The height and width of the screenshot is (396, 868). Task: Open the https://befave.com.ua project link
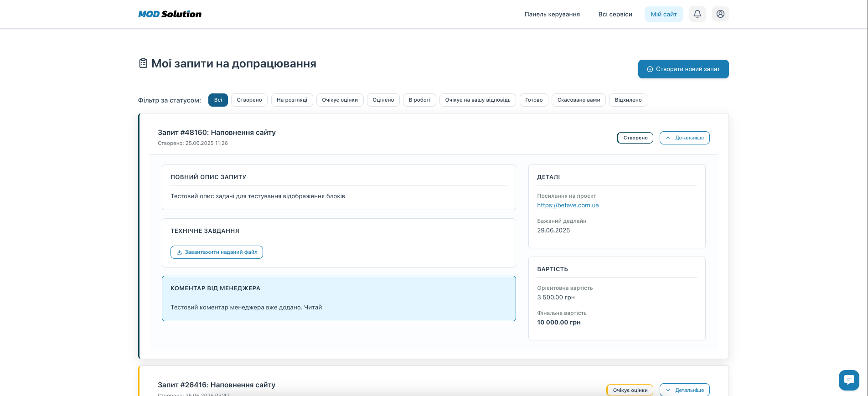568,205
